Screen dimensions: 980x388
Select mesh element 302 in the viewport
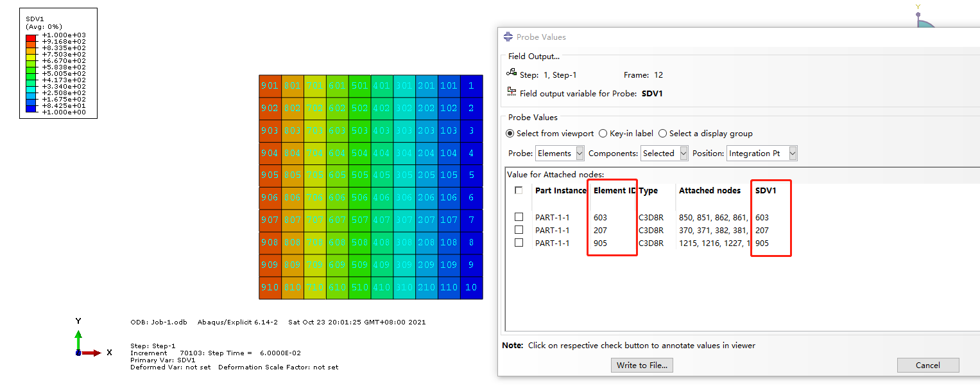[404, 108]
